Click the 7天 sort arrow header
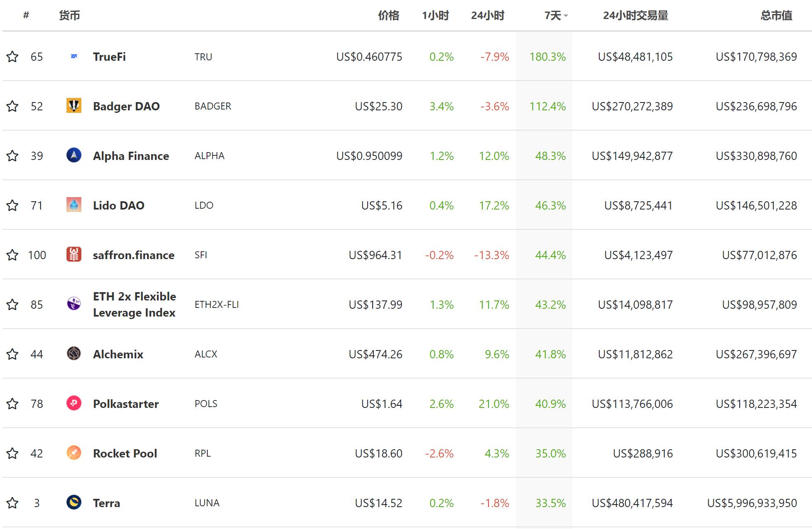This screenshot has width=812, height=529. pyautogui.click(x=556, y=16)
